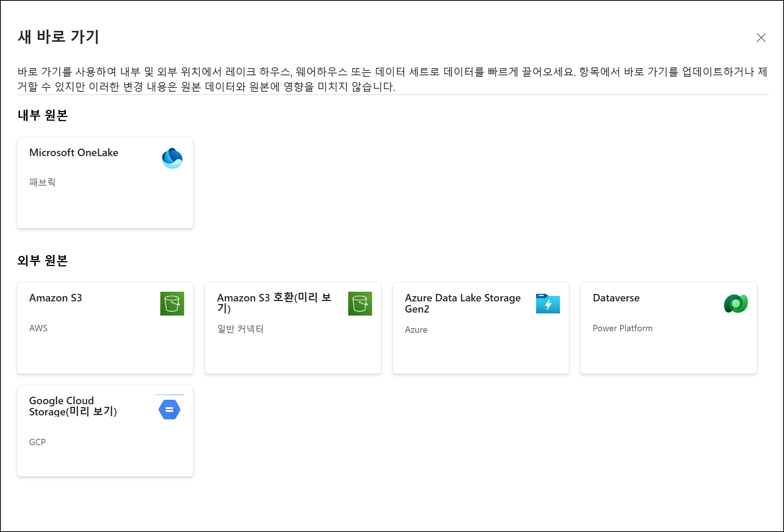Click the GCP label on Google card
The height and width of the screenshot is (532, 784).
point(37,442)
